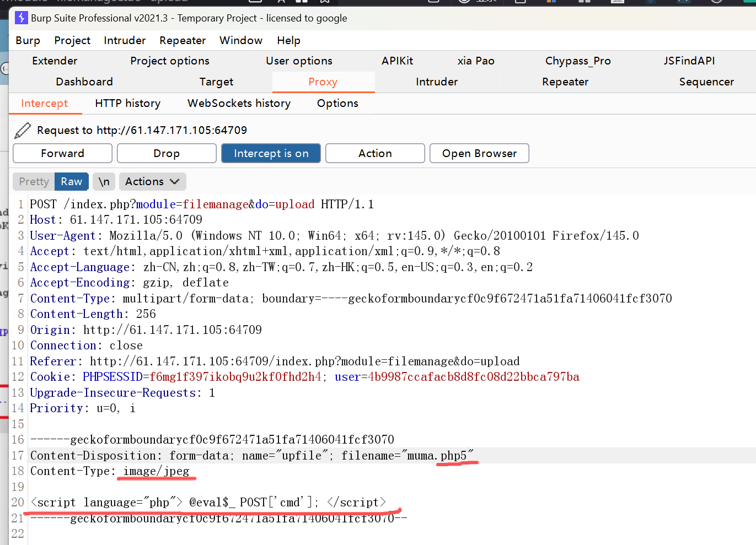Switch to the Repeater tool tab

pyautogui.click(x=565, y=82)
